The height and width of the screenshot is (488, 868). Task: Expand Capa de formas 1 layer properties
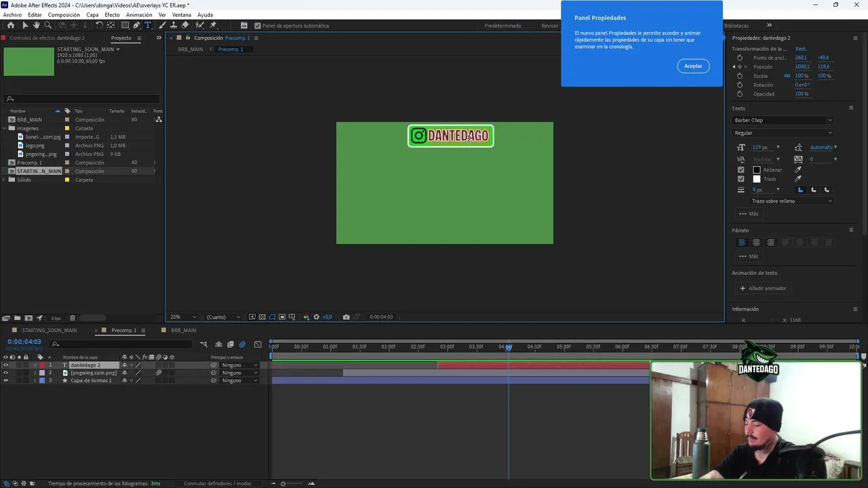[x=35, y=380]
